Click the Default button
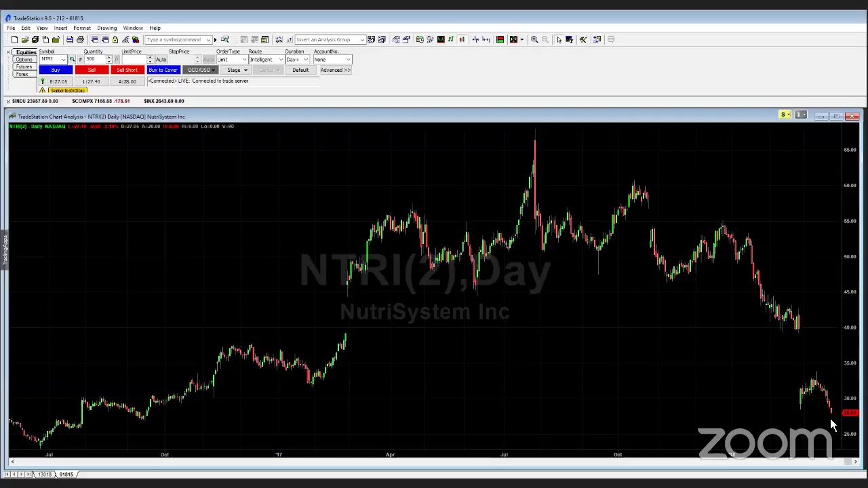This screenshot has width=868, height=488. (x=300, y=70)
